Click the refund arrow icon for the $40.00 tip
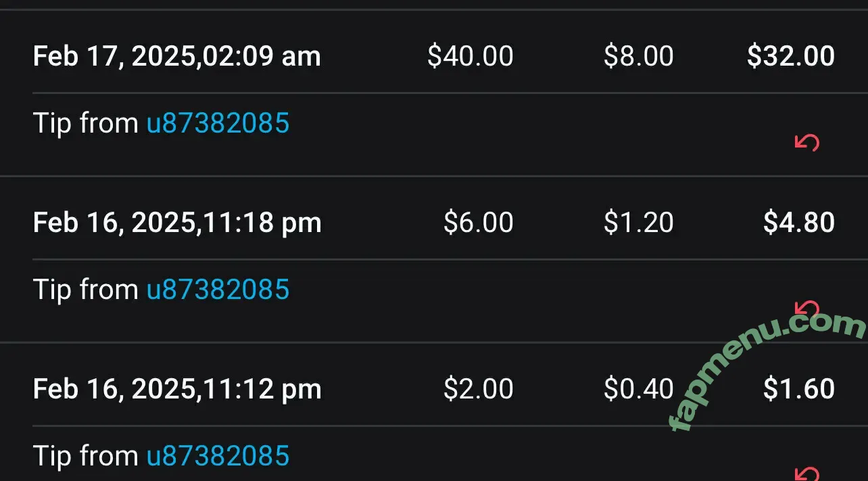 tap(807, 142)
